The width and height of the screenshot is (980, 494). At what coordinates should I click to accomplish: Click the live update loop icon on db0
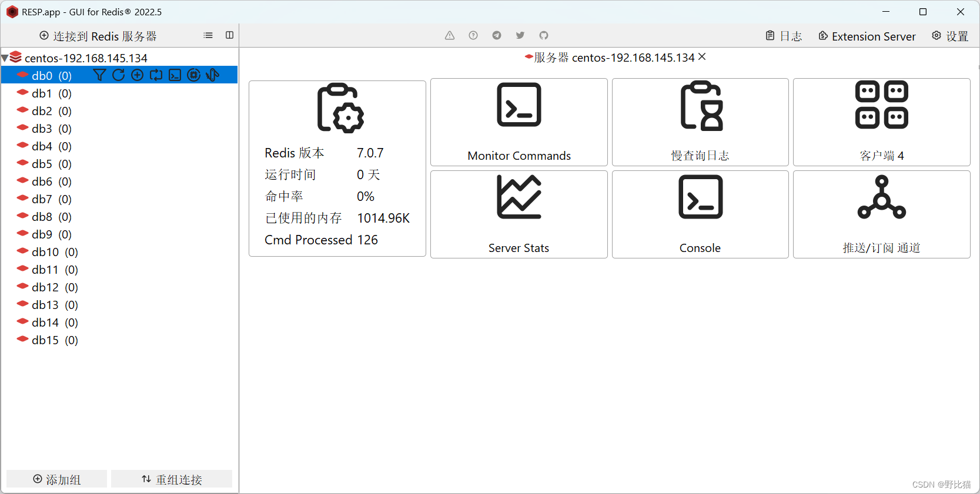click(156, 75)
